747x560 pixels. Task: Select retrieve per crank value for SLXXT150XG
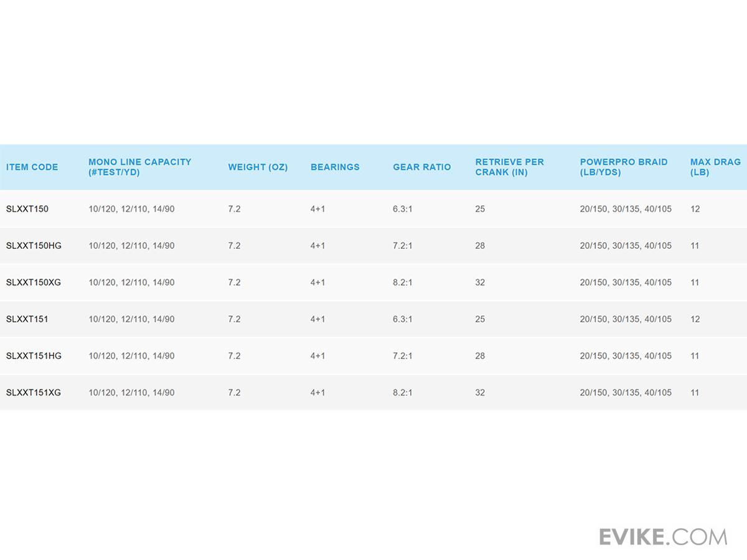coord(480,282)
